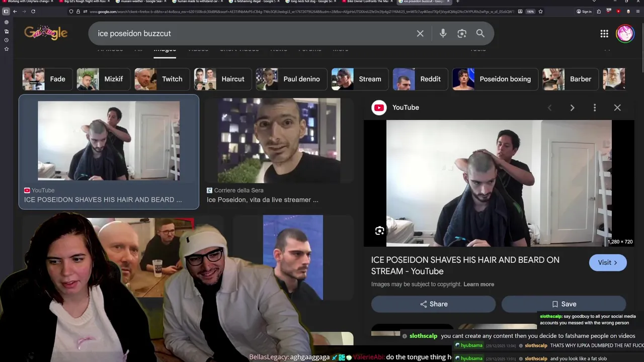Start a voice search with the microphone
The height and width of the screenshot is (362, 644).
[443, 33]
